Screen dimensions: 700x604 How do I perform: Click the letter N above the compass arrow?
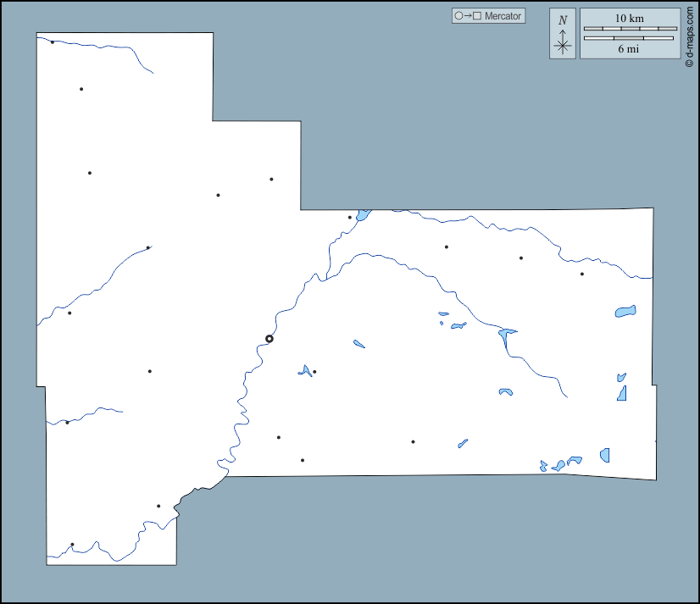click(x=563, y=19)
